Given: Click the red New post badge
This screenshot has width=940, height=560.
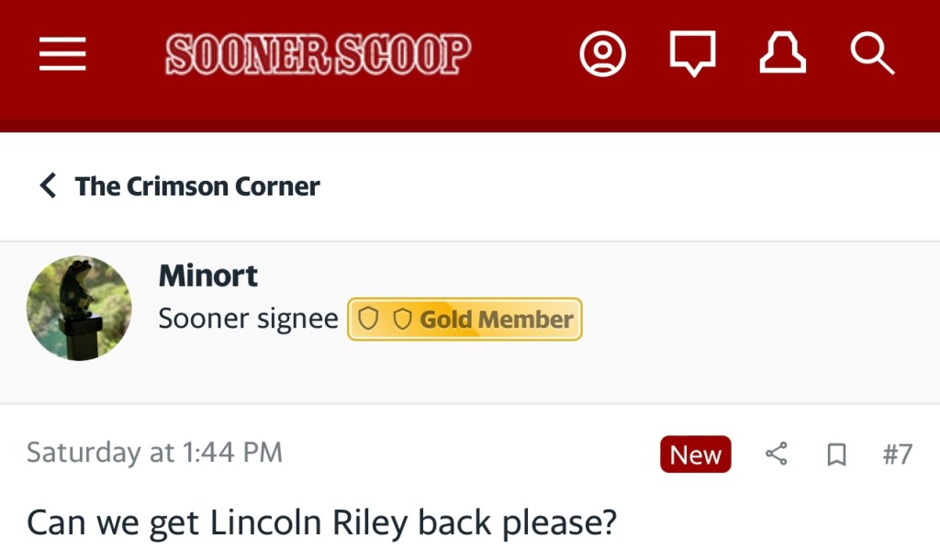Looking at the screenshot, I should 695,454.
